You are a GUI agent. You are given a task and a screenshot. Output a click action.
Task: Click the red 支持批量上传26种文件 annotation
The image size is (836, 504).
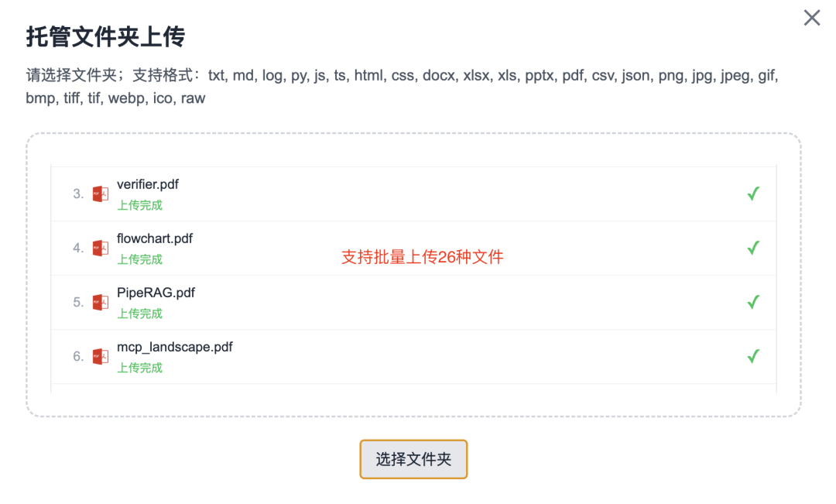[423, 257]
